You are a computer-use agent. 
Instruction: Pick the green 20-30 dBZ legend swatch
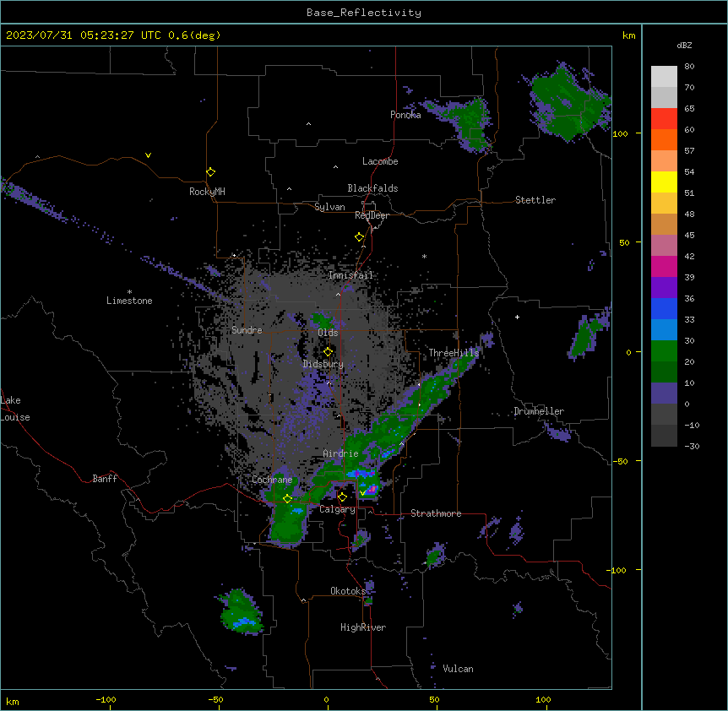[x=664, y=351]
